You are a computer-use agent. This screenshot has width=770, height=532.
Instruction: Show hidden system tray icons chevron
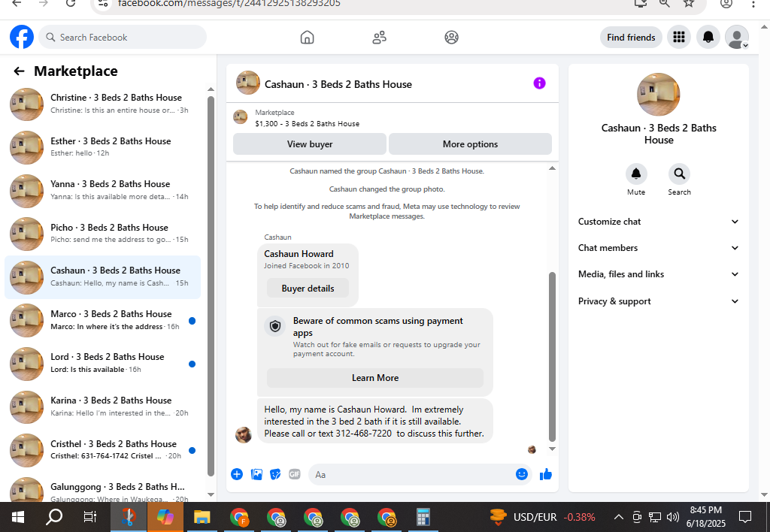619,517
